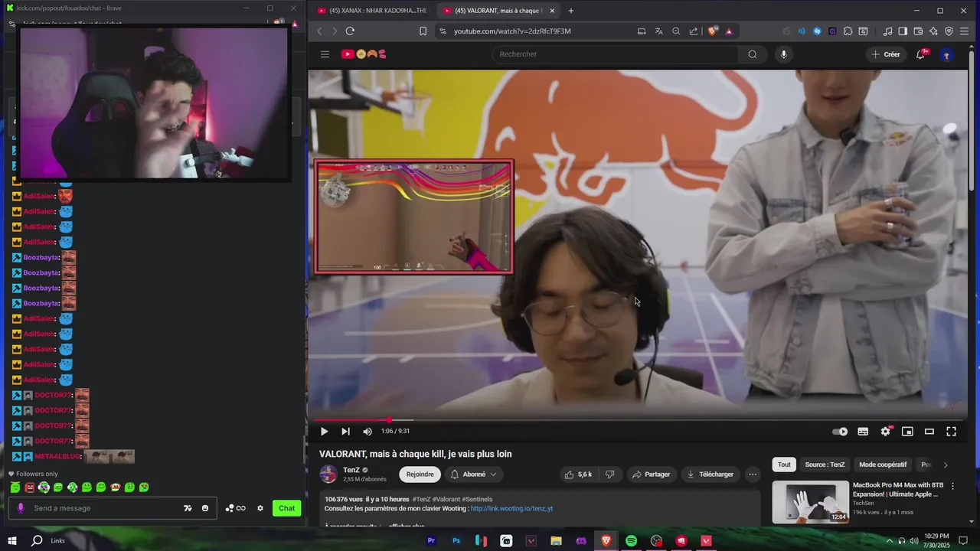This screenshot has width=980, height=551.
Task: Open Brave VPN shield icon
Action: point(949,31)
